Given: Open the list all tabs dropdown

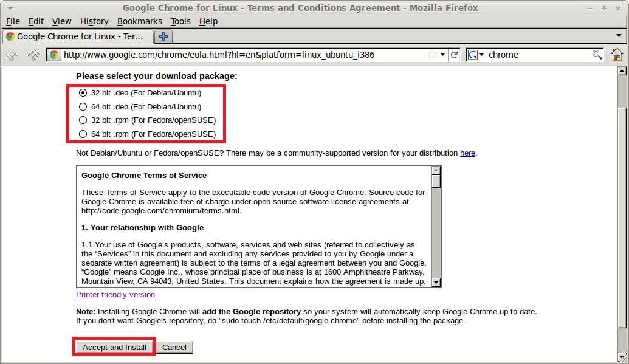Looking at the screenshot, I should (619, 36).
